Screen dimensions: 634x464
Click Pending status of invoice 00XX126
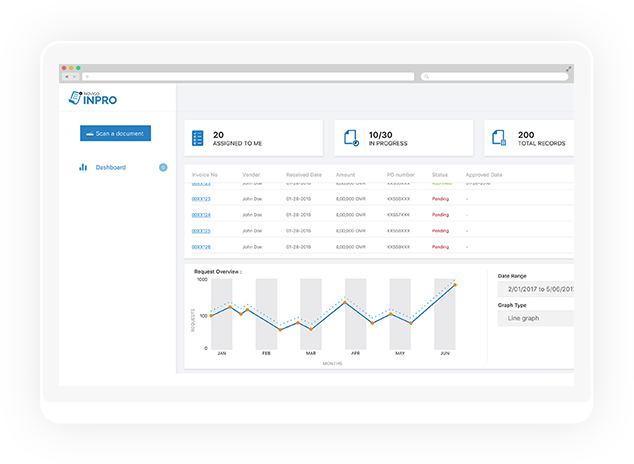(x=440, y=247)
